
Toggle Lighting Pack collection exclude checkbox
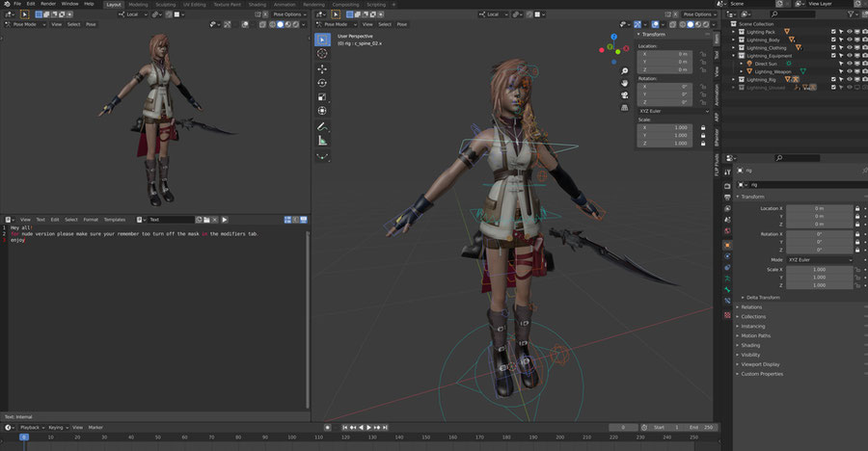(833, 32)
